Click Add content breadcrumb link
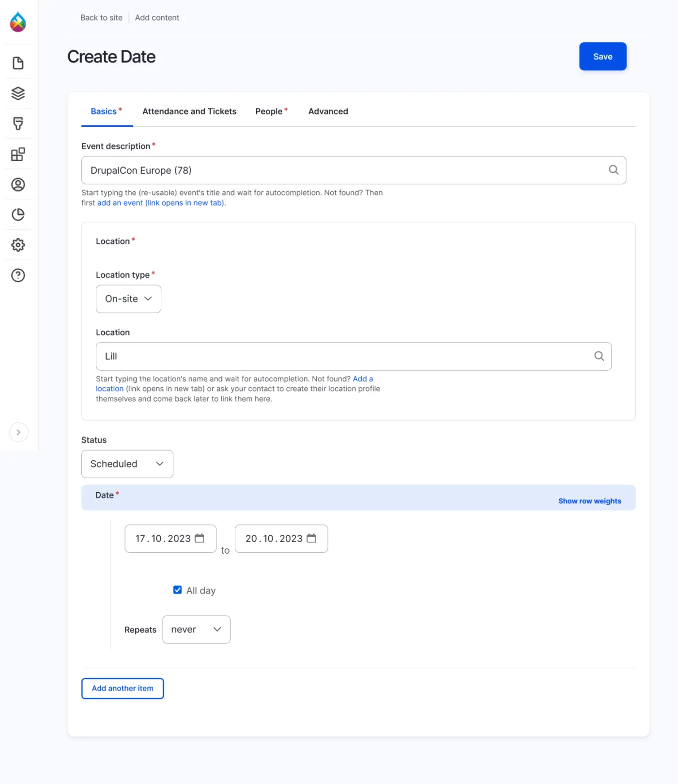The height and width of the screenshot is (784, 678). 157,17
